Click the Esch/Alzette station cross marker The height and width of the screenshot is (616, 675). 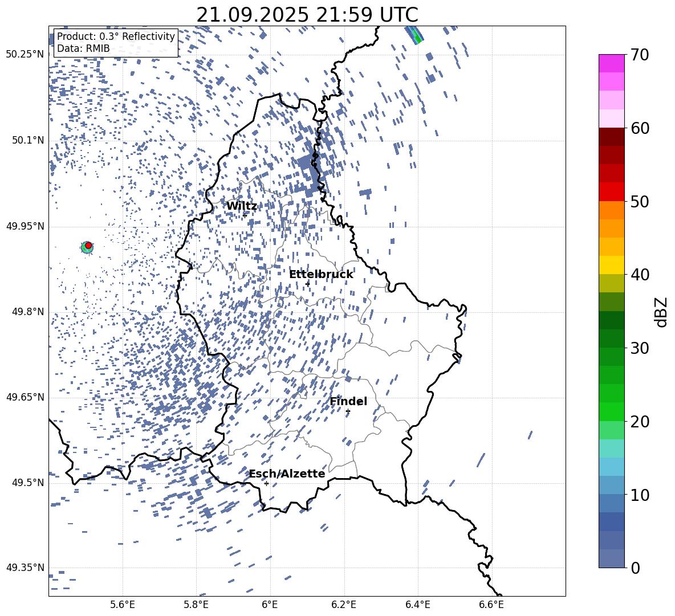pos(266,483)
